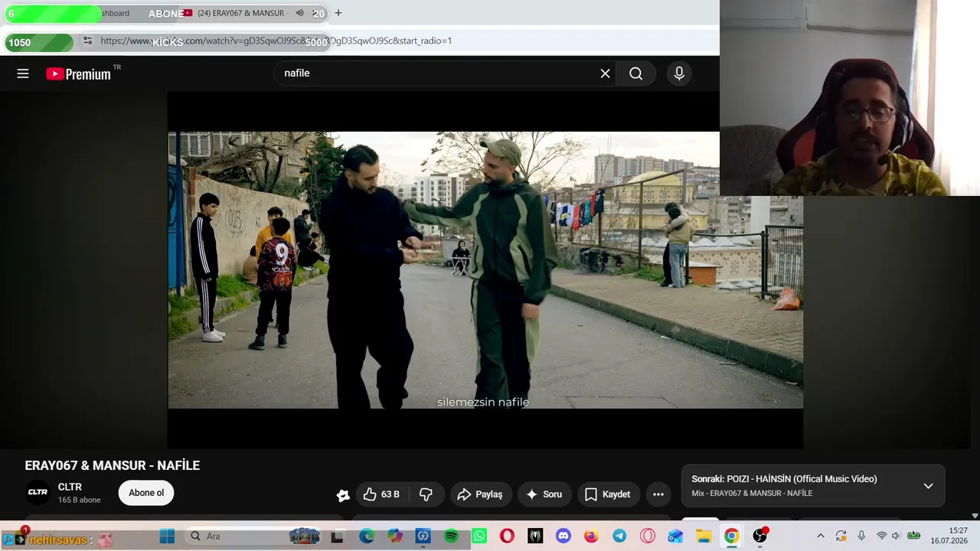The image size is (980, 551).
Task: Open the clock showing 15:27
Action: (x=949, y=536)
